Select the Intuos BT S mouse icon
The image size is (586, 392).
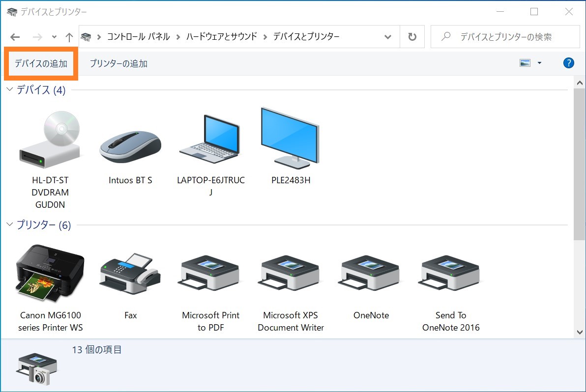130,147
